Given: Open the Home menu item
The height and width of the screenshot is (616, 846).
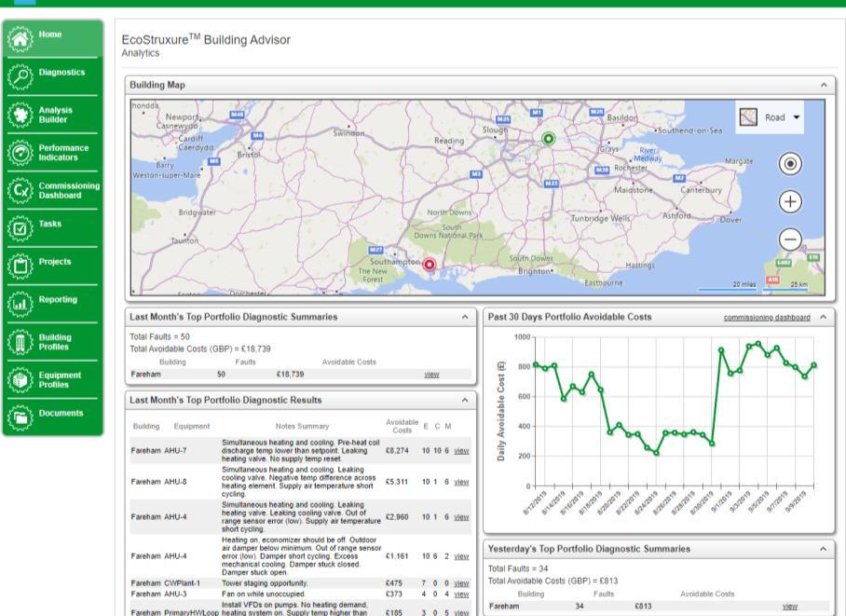Looking at the screenshot, I should click(53, 39).
